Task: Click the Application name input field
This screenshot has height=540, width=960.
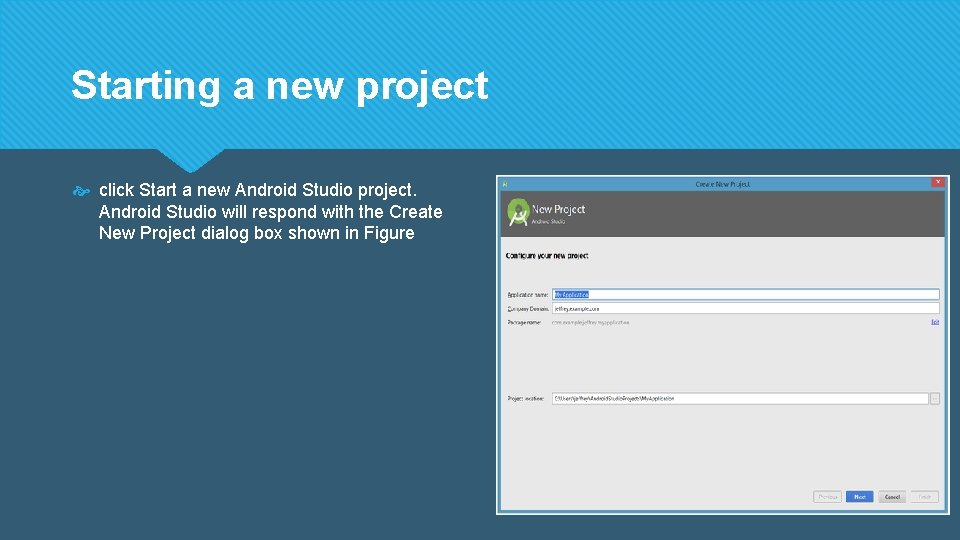Action: [746, 294]
